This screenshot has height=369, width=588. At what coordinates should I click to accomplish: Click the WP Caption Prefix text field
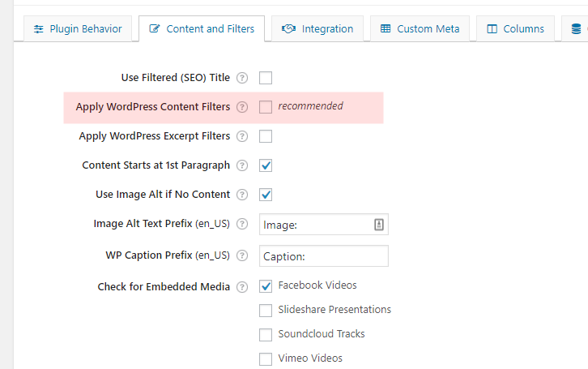tap(324, 256)
